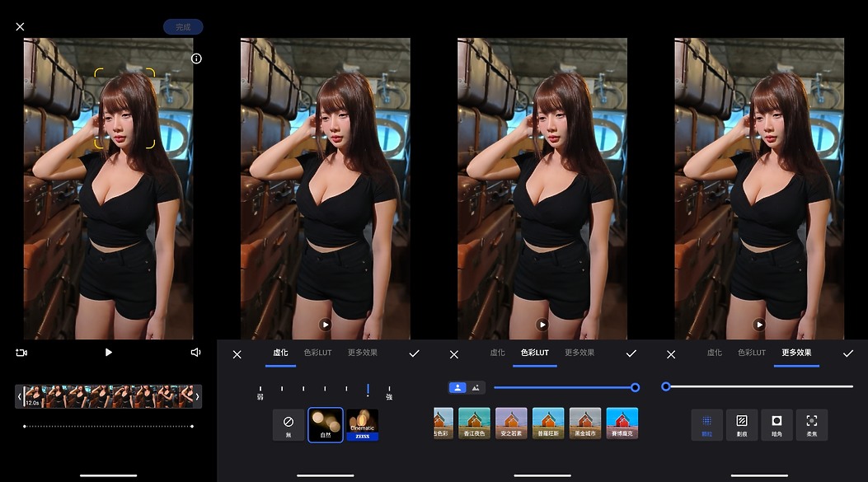Viewport: 868px width, 482px height.
Task: Open the camera effects icon beside the play button
Action: click(21, 353)
